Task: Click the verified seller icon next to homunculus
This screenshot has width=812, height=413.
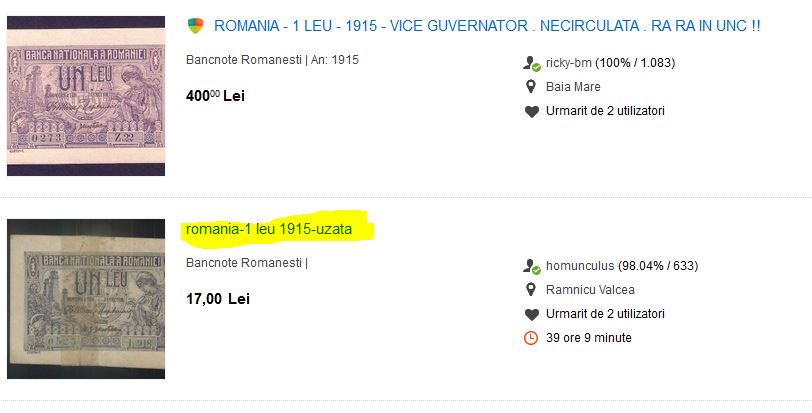Action: tap(532, 266)
